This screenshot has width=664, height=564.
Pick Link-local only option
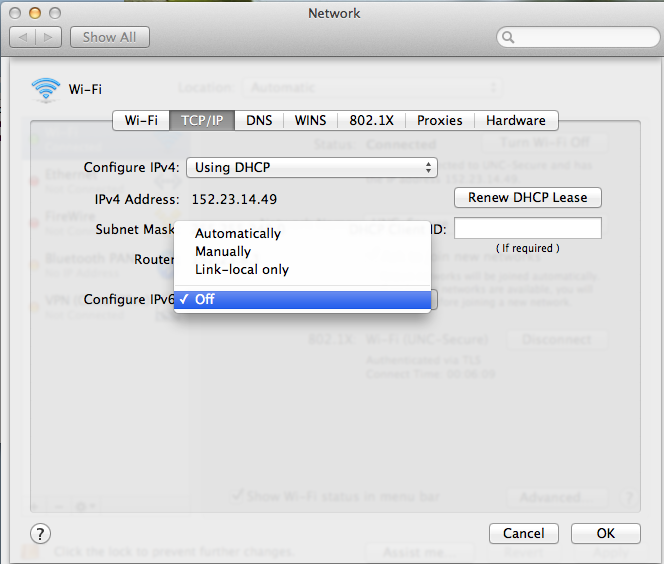tap(242, 269)
